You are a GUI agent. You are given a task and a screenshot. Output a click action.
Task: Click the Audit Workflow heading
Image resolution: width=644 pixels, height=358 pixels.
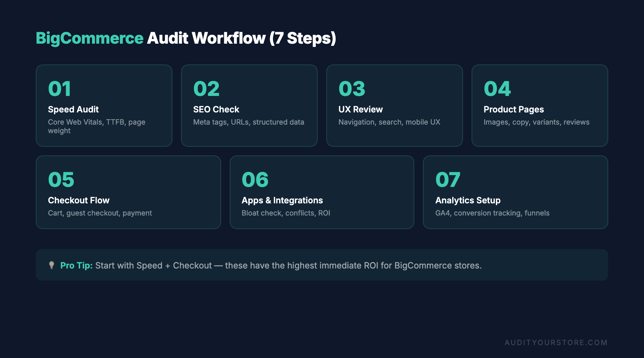pyautogui.click(x=240, y=38)
